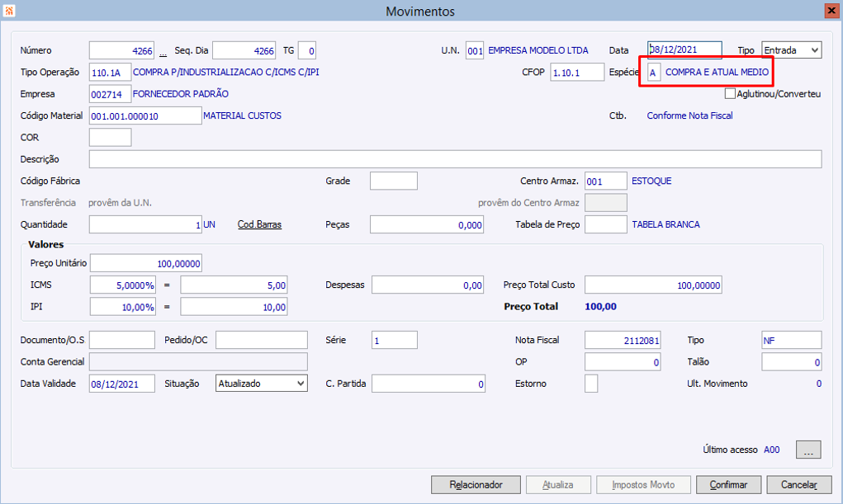Focus the Peças field
The height and width of the screenshot is (504, 843).
click(427, 224)
